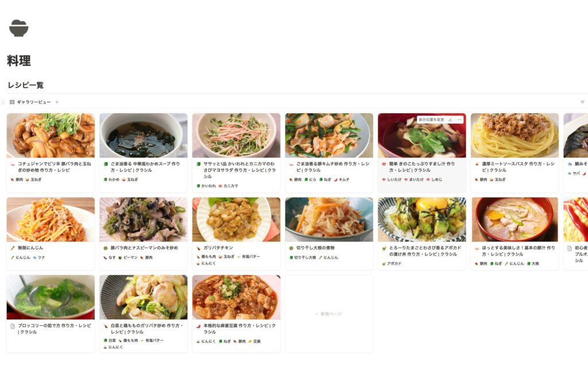Image resolution: width=588 pixels, height=373 pixels.
Task: Select the ギャラリービュー tab
Action: click(30, 102)
